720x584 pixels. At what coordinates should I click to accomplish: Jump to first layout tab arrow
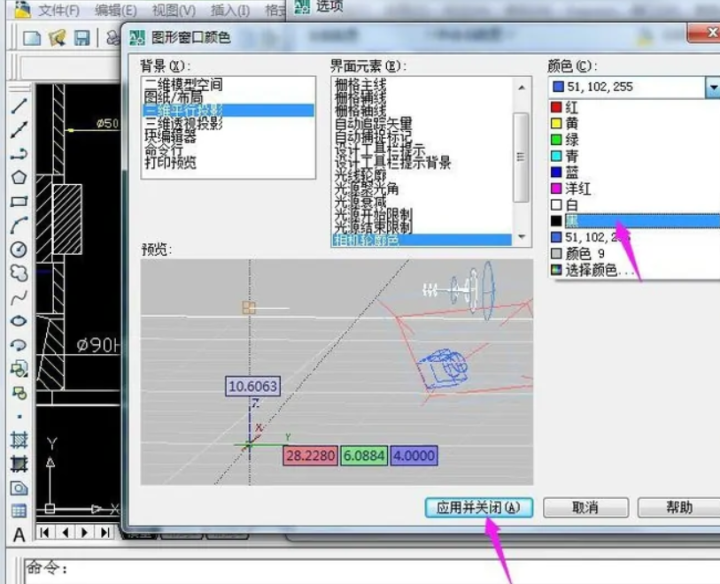45,533
